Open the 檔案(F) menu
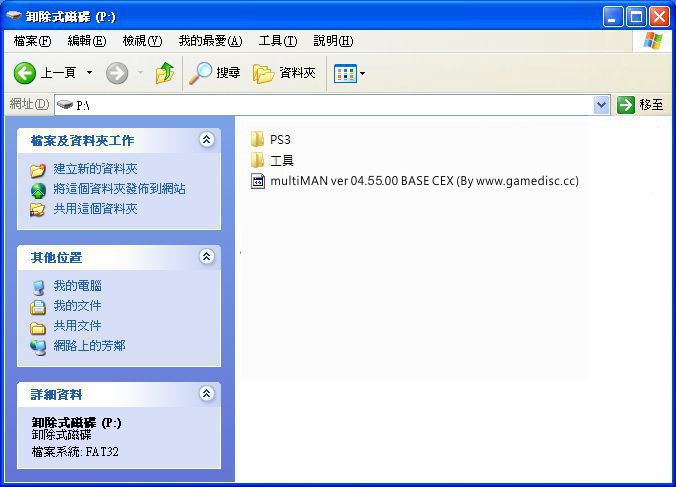Viewport: 676px width, 487px height. tap(32, 41)
